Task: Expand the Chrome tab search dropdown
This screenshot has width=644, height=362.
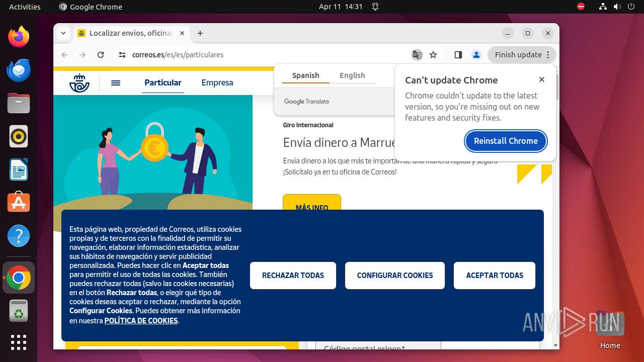Action: (x=63, y=33)
